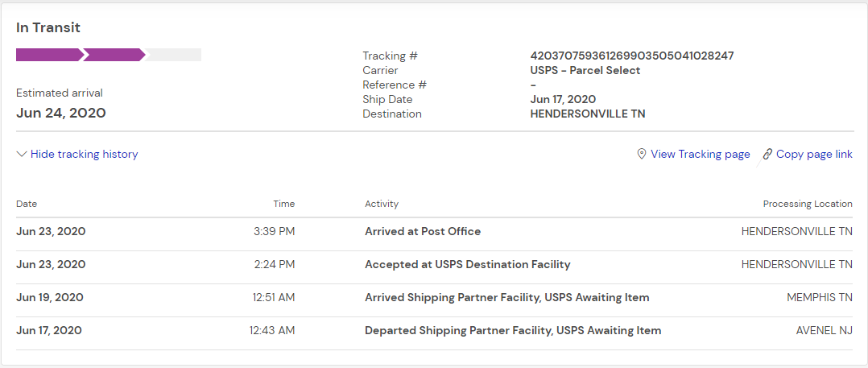The width and height of the screenshot is (868, 368).
Task: Click the Jun 24, 2020 estimated arrival date
Action: coord(61,113)
